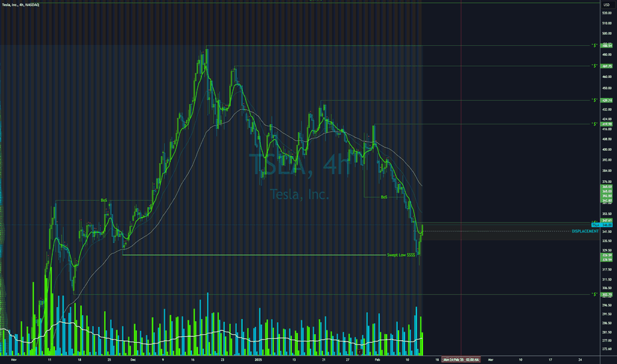The image size is (617, 364).
Task: Select the '$' label beside the 429.74 level
Action: [x=594, y=101]
